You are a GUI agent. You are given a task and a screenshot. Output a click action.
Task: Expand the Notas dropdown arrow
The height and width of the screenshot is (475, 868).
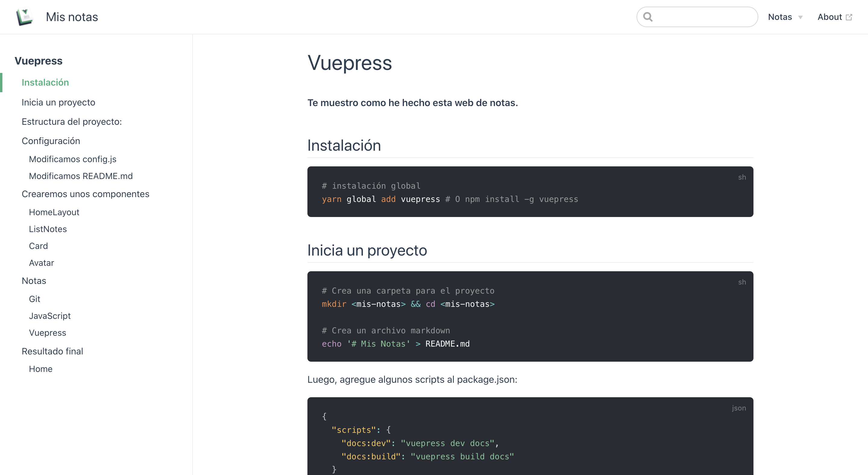tap(800, 17)
